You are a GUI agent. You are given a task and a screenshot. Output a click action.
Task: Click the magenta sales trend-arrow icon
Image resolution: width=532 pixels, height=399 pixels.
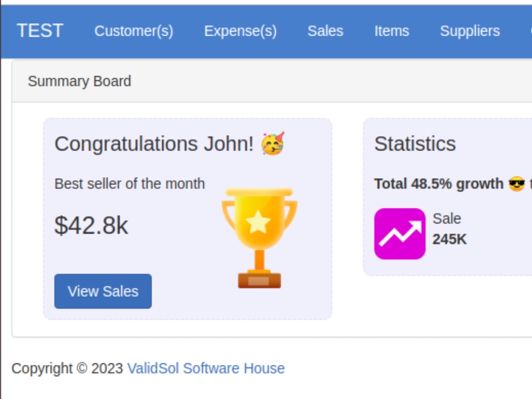coord(400,234)
